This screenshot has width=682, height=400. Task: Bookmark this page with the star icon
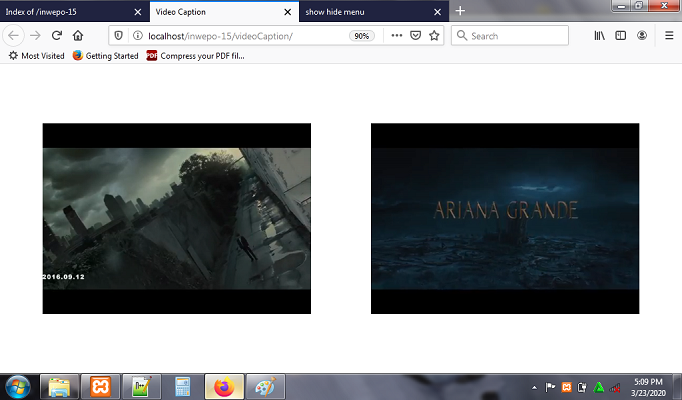tap(434, 35)
